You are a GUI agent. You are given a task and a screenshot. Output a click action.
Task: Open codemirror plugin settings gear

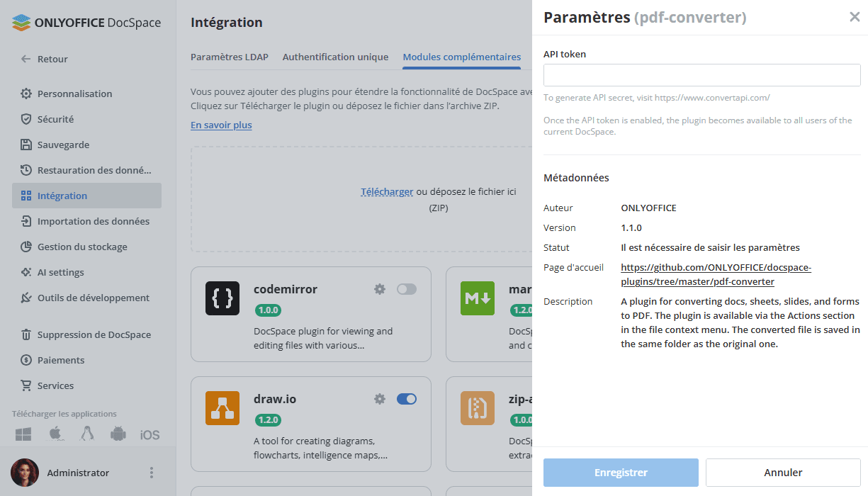(380, 289)
